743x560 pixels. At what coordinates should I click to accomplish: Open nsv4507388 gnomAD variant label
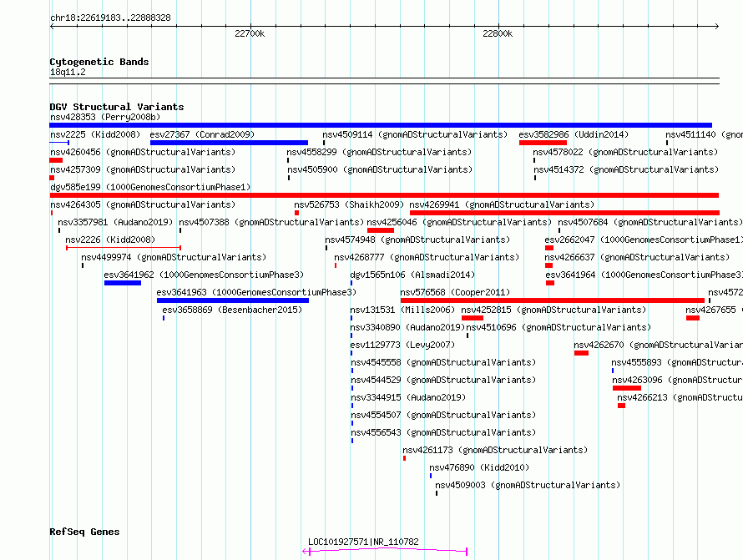point(271,222)
